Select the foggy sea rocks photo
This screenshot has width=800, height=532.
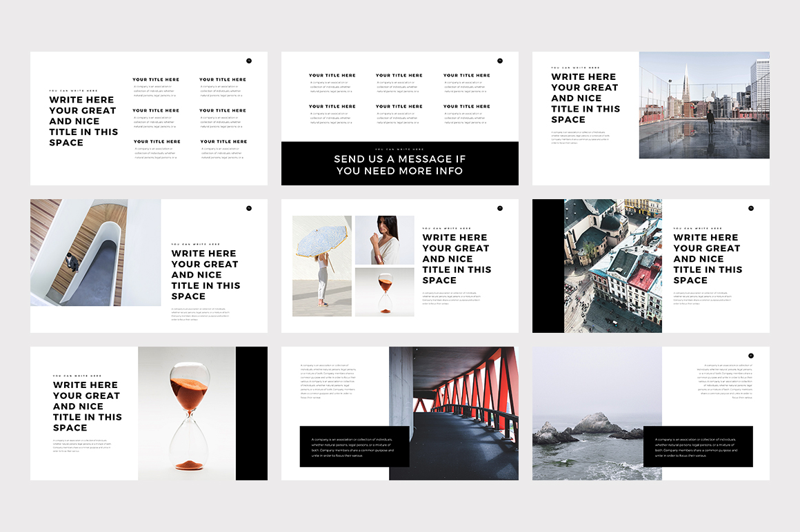pos(597,413)
